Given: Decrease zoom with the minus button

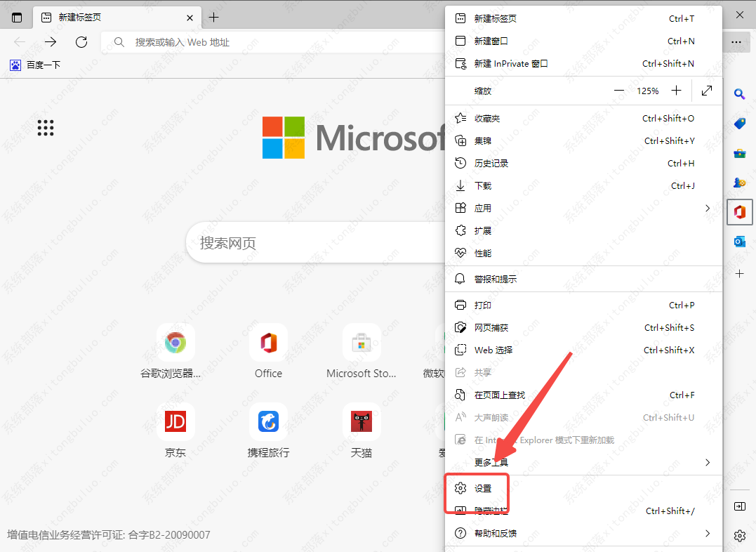Looking at the screenshot, I should coord(618,91).
